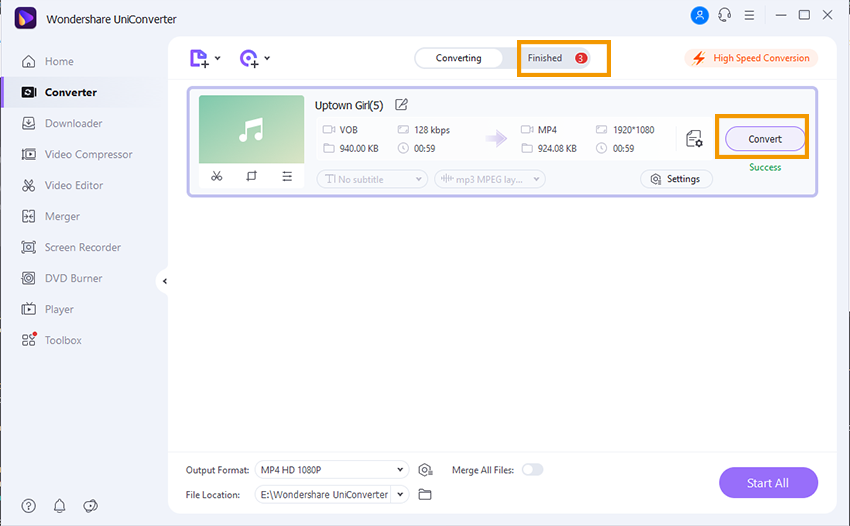Click the 1920*1080 resolution value
Image resolution: width=850 pixels, height=526 pixels.
click(633, 130)
